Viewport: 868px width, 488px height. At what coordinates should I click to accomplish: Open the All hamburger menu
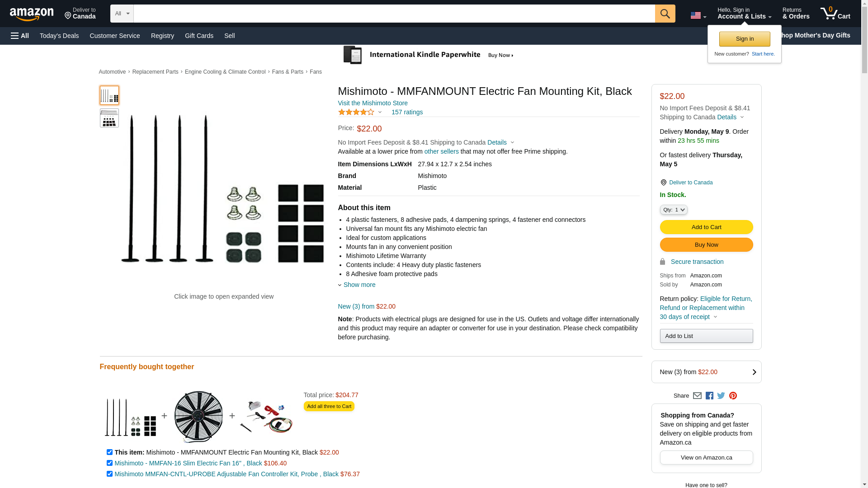(20, 36)
